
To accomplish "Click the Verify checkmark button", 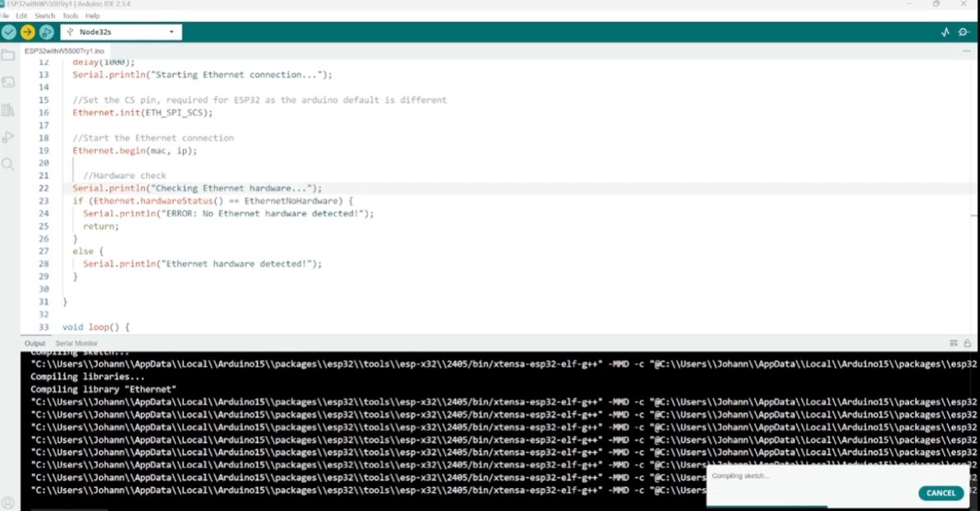I will [x=9, y=32].
